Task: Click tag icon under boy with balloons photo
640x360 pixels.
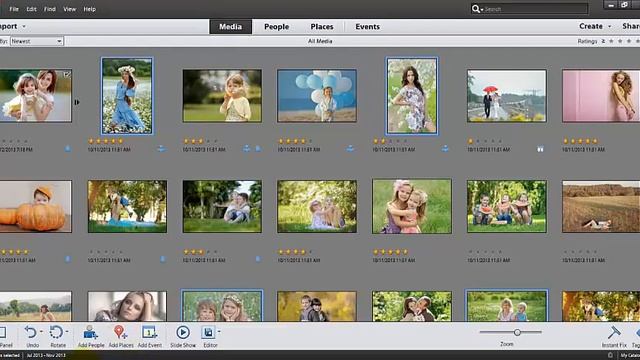Action: [350, 149]
